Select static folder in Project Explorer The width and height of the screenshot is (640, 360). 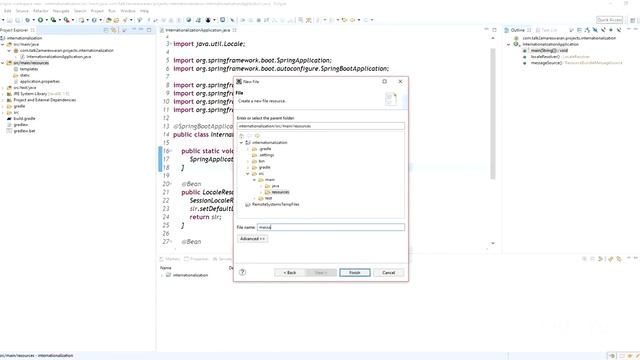[24, 75]
